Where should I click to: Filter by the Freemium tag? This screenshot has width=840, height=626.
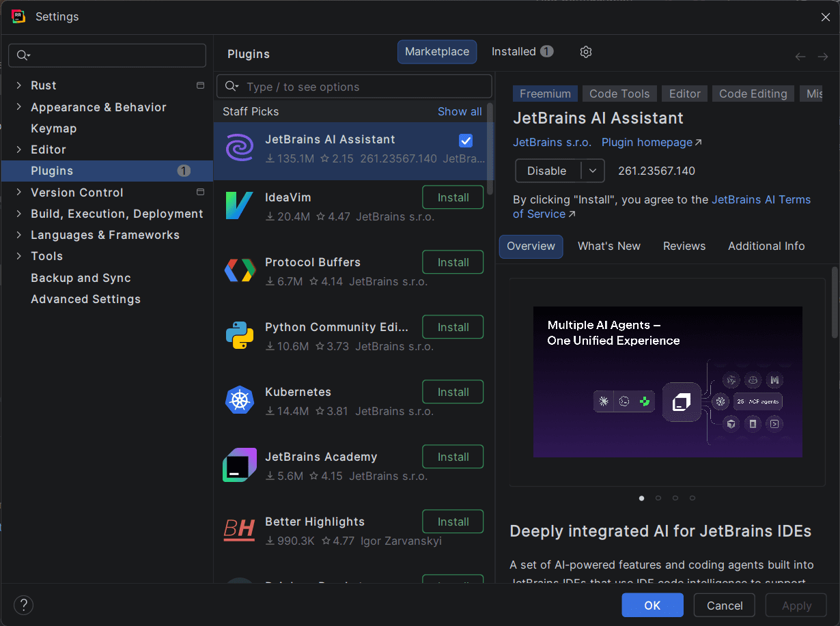click(545, 94)
